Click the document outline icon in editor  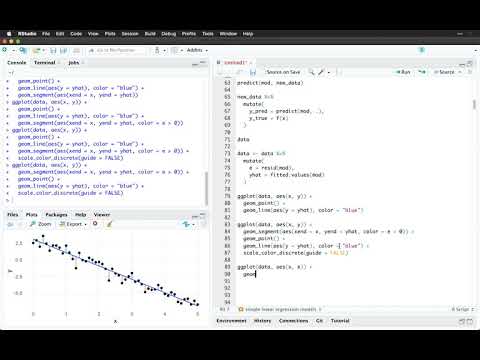coord(470,72)
